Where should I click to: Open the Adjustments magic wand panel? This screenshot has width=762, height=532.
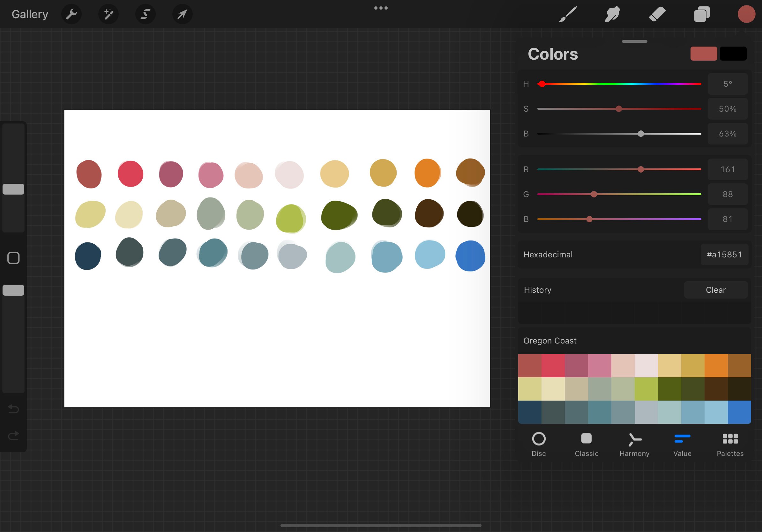coord(108,14)
